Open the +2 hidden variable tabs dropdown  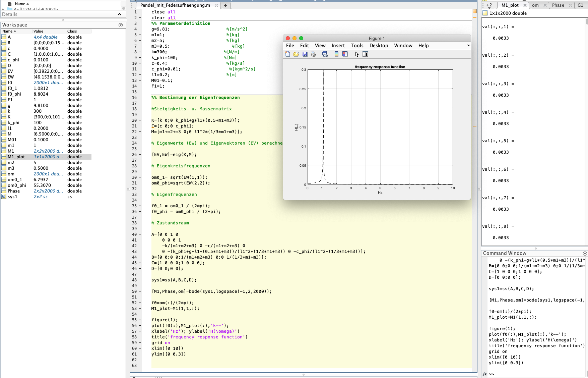coord(489,6)
